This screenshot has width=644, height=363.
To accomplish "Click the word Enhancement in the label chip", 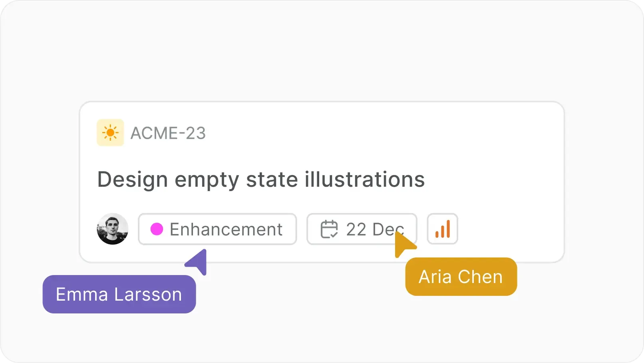I will pyautogui.click(x=226, y=229).
